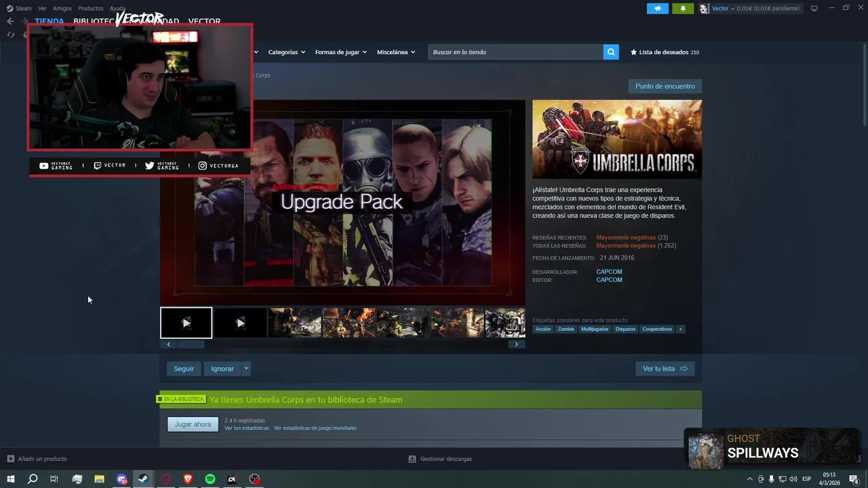Open the Ver menu
The width and height of the screenshot is (868, 488).
tap(42, 8)
